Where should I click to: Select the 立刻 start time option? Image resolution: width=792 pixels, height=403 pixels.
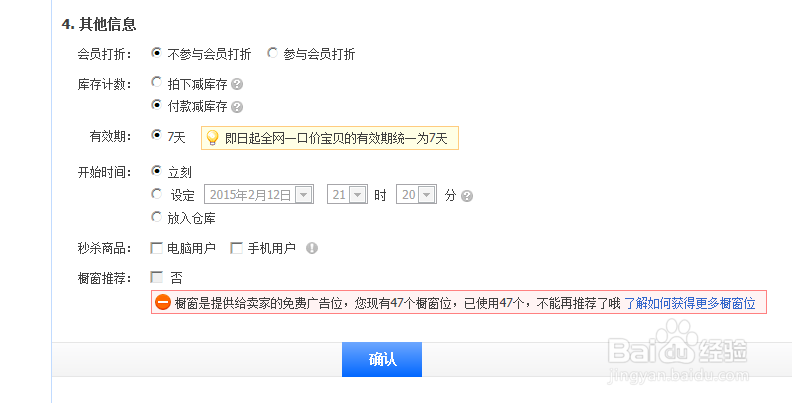tap(156, 172)
